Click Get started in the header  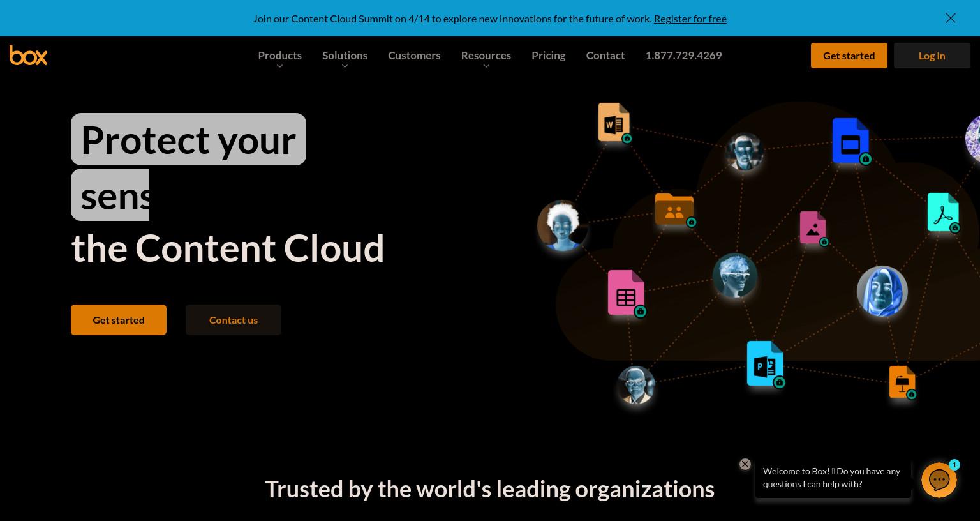coord(849,56)
